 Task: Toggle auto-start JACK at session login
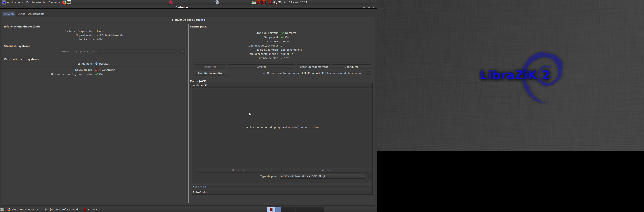tap(264, 73)
